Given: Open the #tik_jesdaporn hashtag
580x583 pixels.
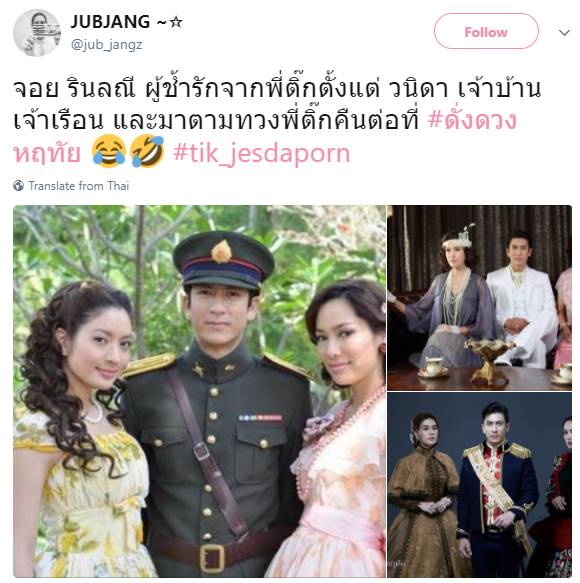Looking at the screenshot, I should [261, 153].
